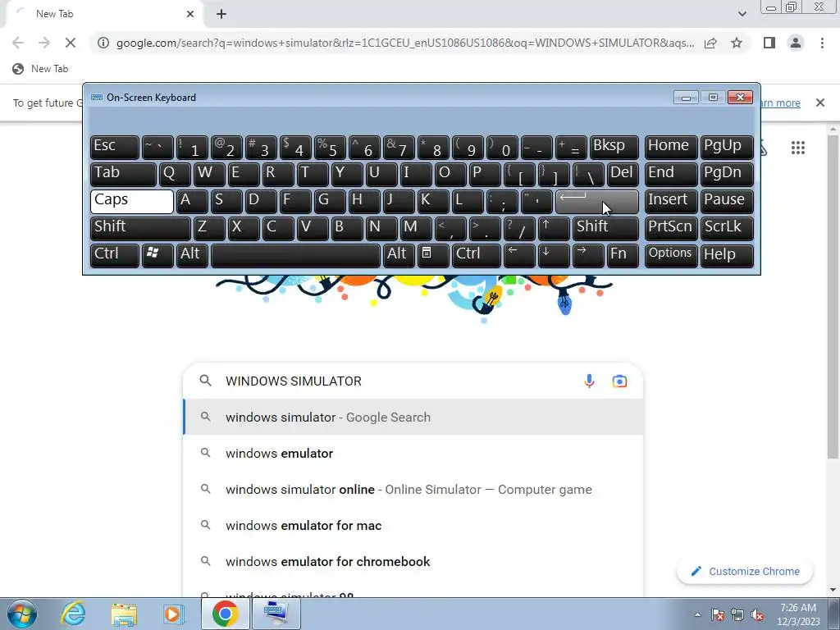Click the taskbar clock 7:26 AM
The height and width of the screenshot is (630, 840).
coord(798,614)
